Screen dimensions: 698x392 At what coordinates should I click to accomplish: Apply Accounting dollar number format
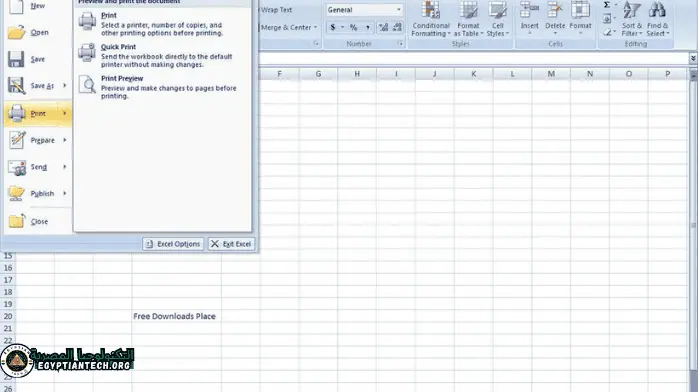[333, 28]
